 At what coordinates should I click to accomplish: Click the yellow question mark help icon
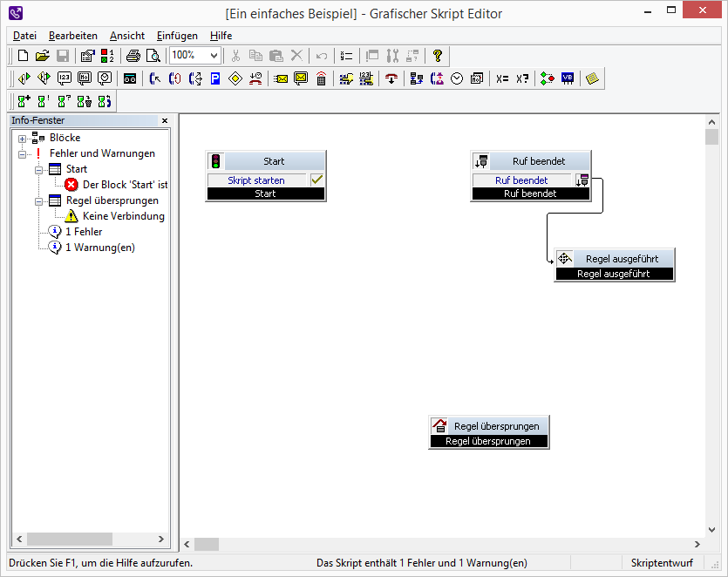tap(438, 56)
